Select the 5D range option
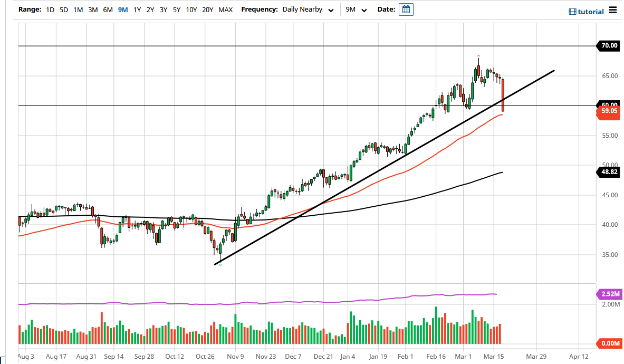624x364 pixels. (63, 9)
